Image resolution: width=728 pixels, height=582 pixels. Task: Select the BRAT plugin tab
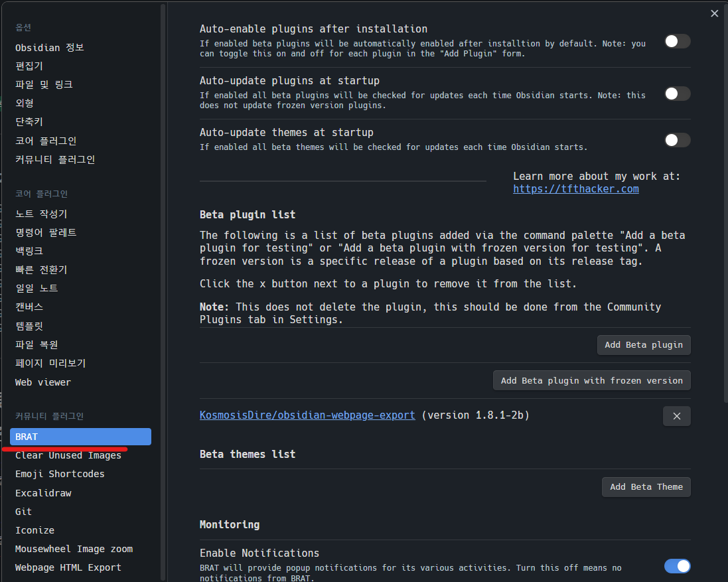click(x=80, y=437)
